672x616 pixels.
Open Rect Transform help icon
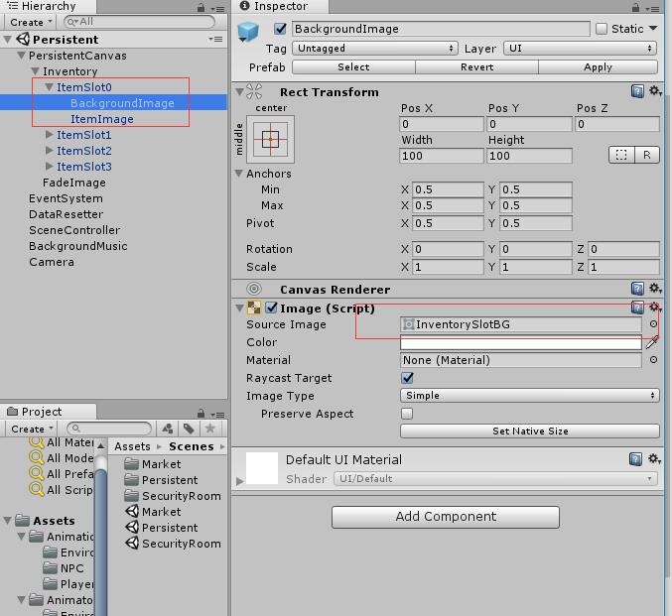637,91
